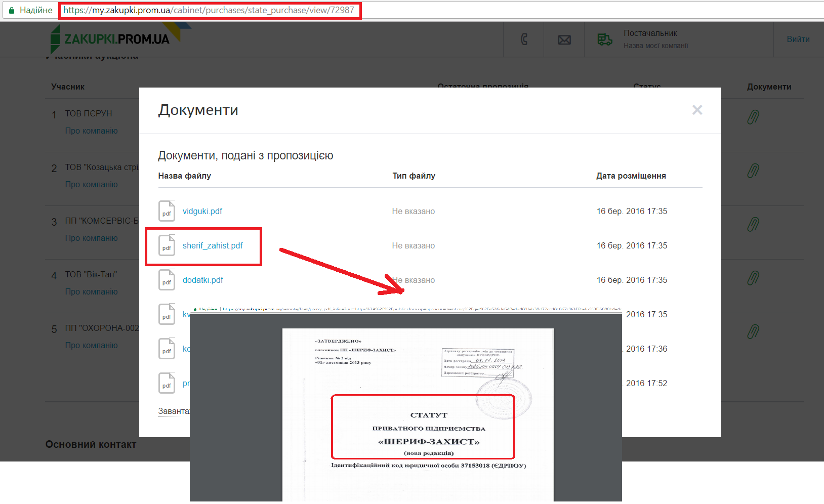This screenshot has height=504, width=824.
Task: Open Про компанію under ТОВ ПЄРУН
Action: (x=91, y=131)
